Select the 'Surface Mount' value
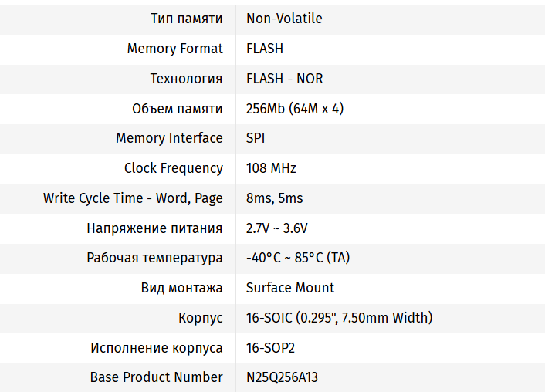The height and width of the screenshot is (392, 545). [290, 288]
